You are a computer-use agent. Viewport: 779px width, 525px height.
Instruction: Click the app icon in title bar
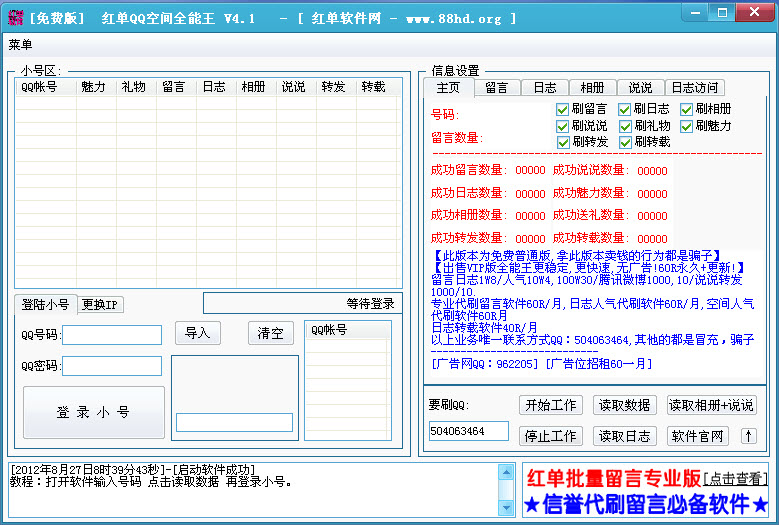pos(15,17)
